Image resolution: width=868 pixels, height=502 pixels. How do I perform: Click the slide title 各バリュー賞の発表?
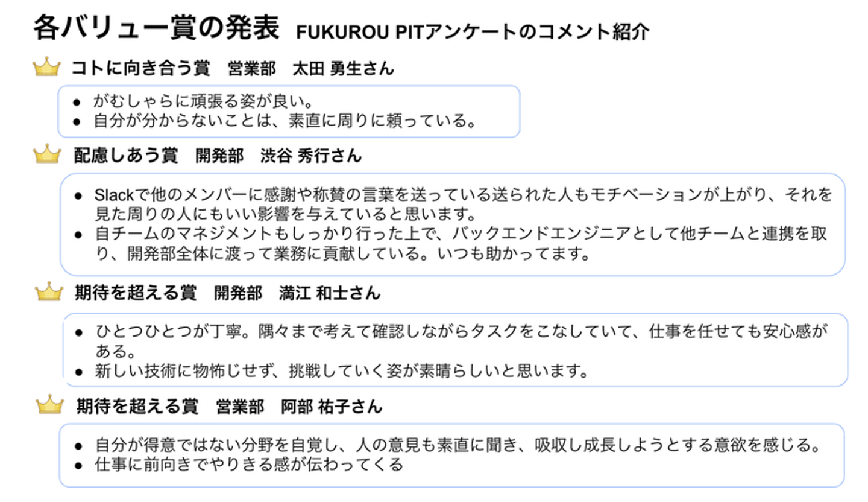156,28
